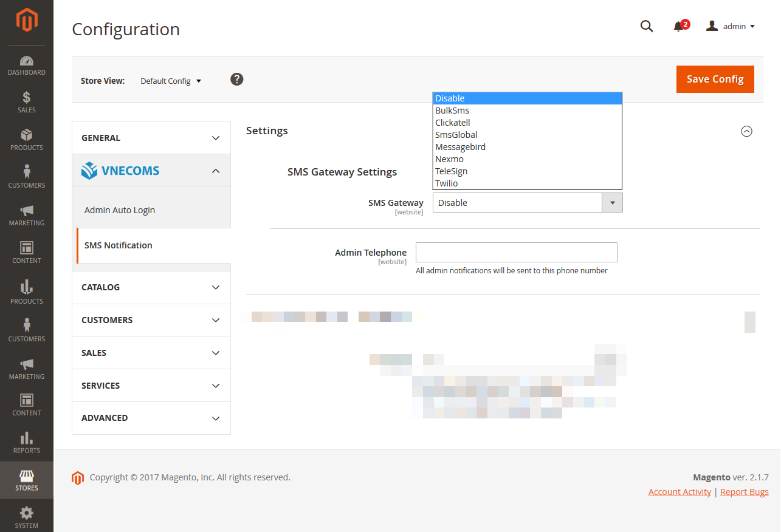Collapse the Vnecoms config section

point(151,171)
